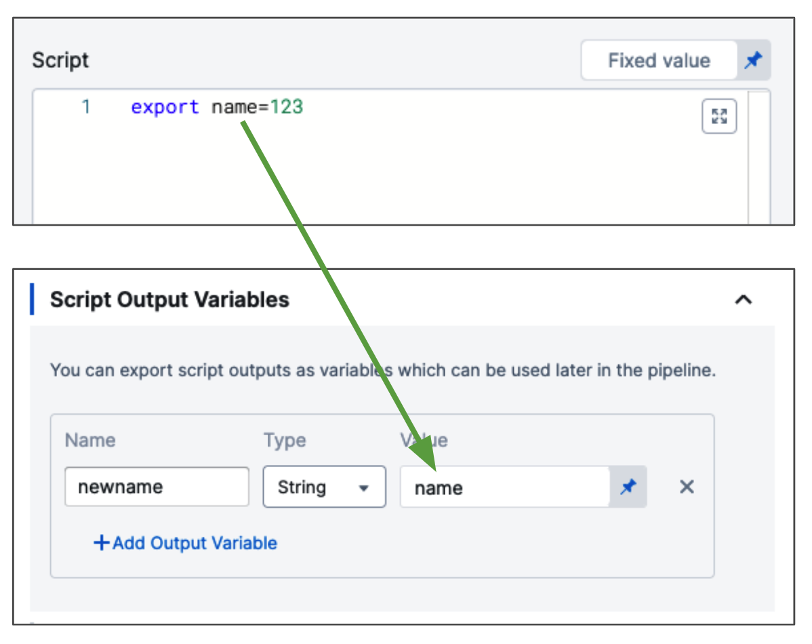The height and width of the screenshot is (644, 812).
Task: Click the export keyword in the script
Action: 165,107
